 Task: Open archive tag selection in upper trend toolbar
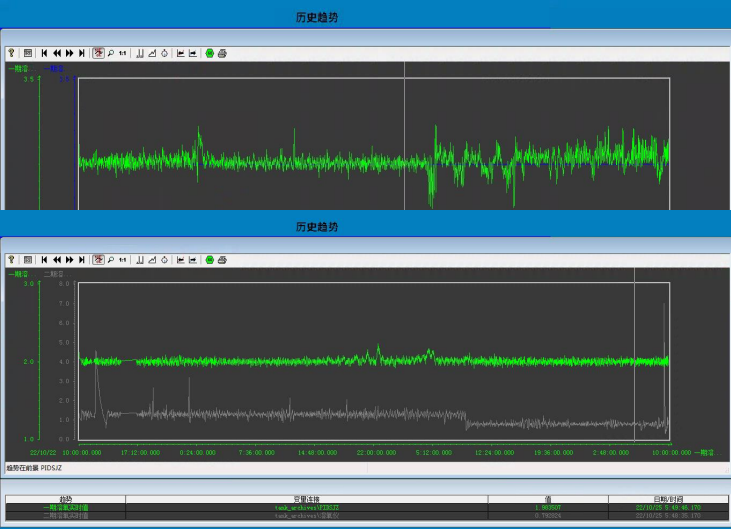click(x=139, y=53)
